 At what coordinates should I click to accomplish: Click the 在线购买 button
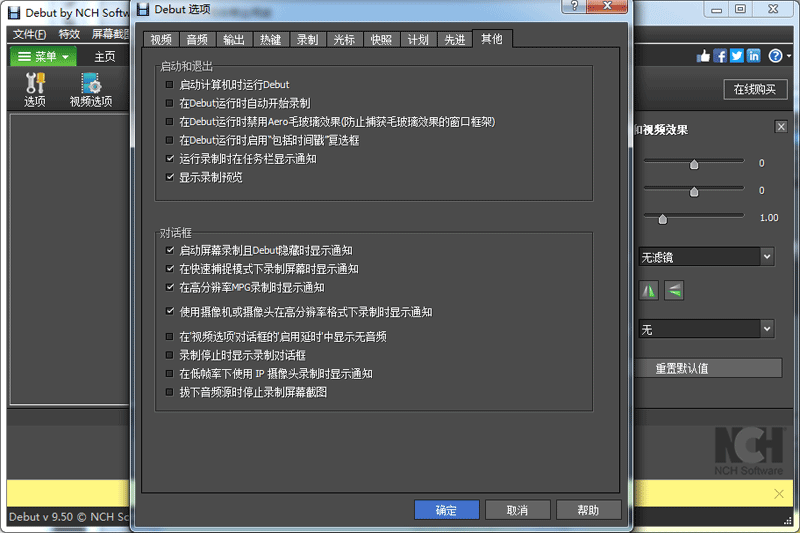(755, 89)
